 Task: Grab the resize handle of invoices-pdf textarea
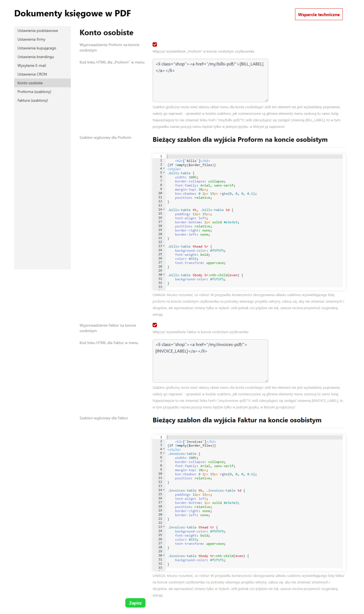[266, 381]
